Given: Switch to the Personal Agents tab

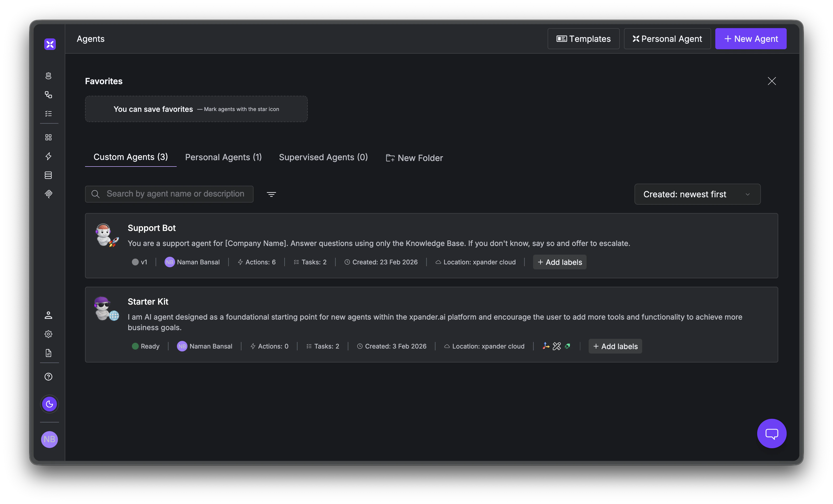Looking at the screenshot, I should (223, 157).
